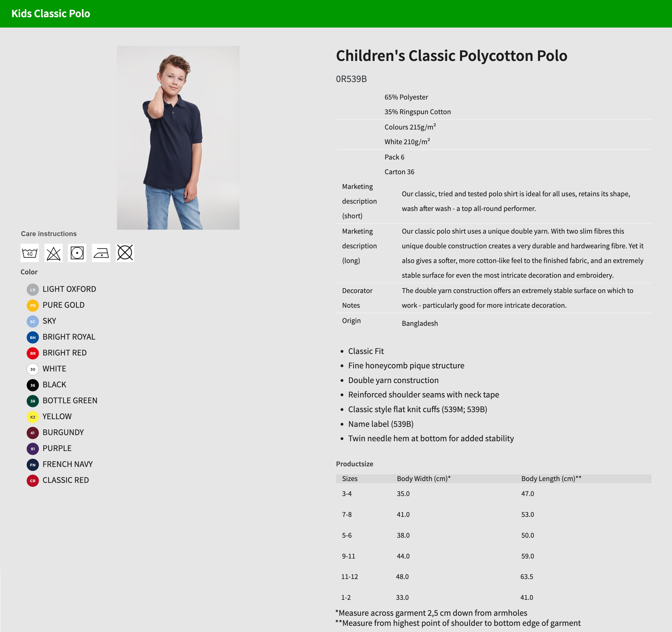Choose the Sky color swatch

[33, 322]
